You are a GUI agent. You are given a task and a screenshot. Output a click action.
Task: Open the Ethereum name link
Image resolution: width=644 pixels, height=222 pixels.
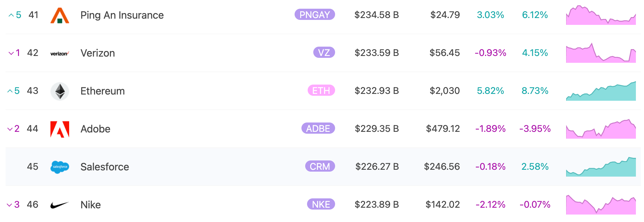[x=103, y=91]
